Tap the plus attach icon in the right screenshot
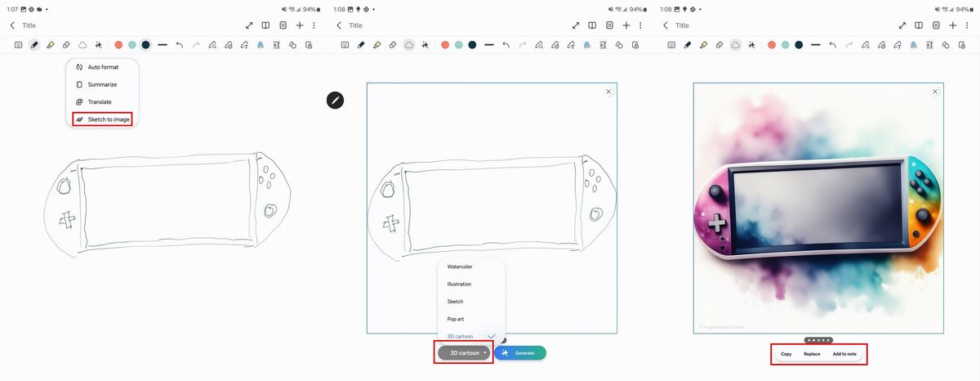 pyautogui.click(x=953, y=25)
